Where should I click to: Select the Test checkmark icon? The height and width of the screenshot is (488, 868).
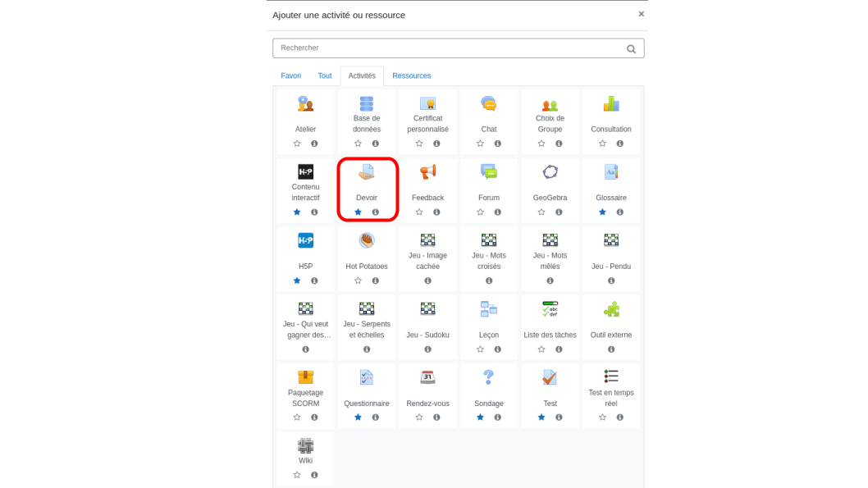550,377
